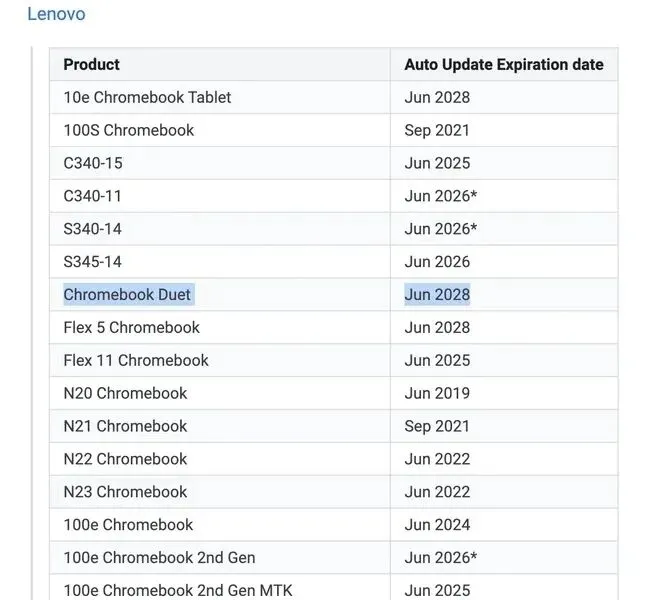Screen dimensions: 648x600
Task: Select the Flex 5 Chromebook cell
Action: point(131,328)
